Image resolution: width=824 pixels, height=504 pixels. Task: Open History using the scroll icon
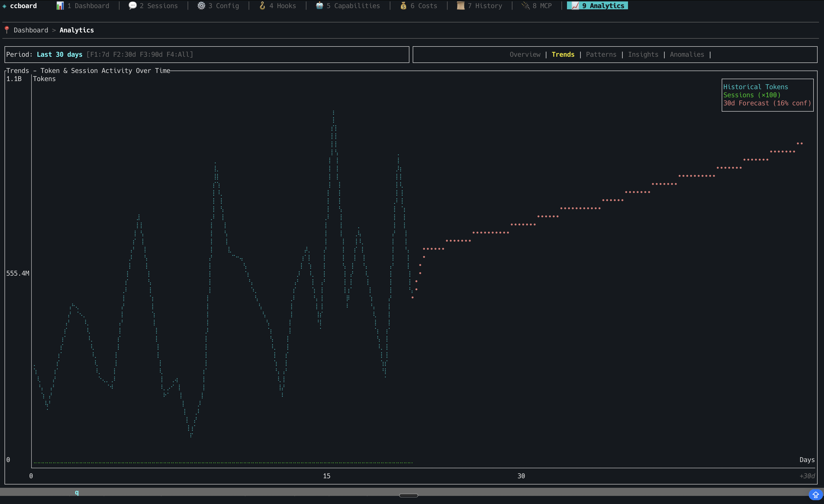(460, 5)
